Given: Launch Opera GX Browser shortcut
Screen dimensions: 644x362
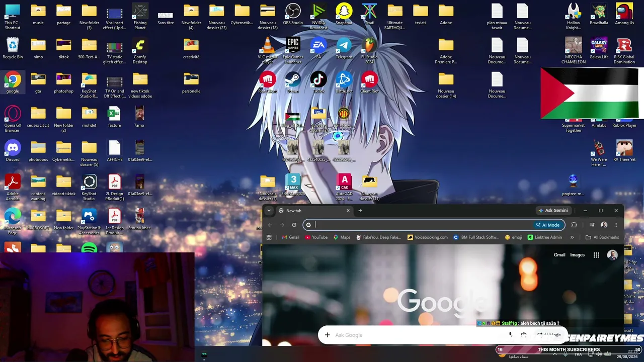Looking at the screenshot, I should point(13,119).
